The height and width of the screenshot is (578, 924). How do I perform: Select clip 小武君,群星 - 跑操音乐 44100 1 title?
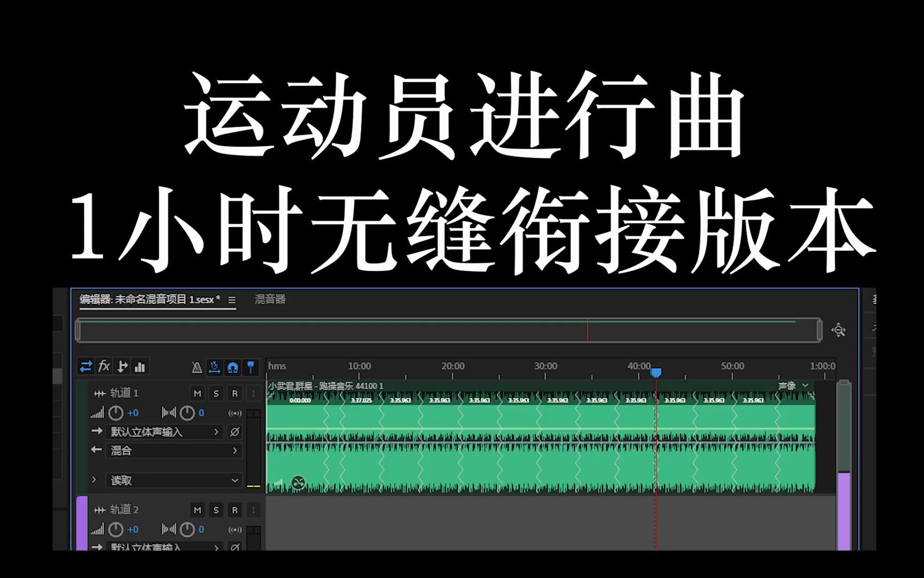coord(326,386)
